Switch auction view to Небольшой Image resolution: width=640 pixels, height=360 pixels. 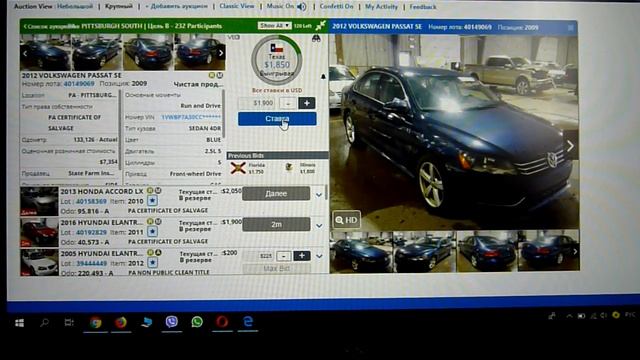[75, 7]
